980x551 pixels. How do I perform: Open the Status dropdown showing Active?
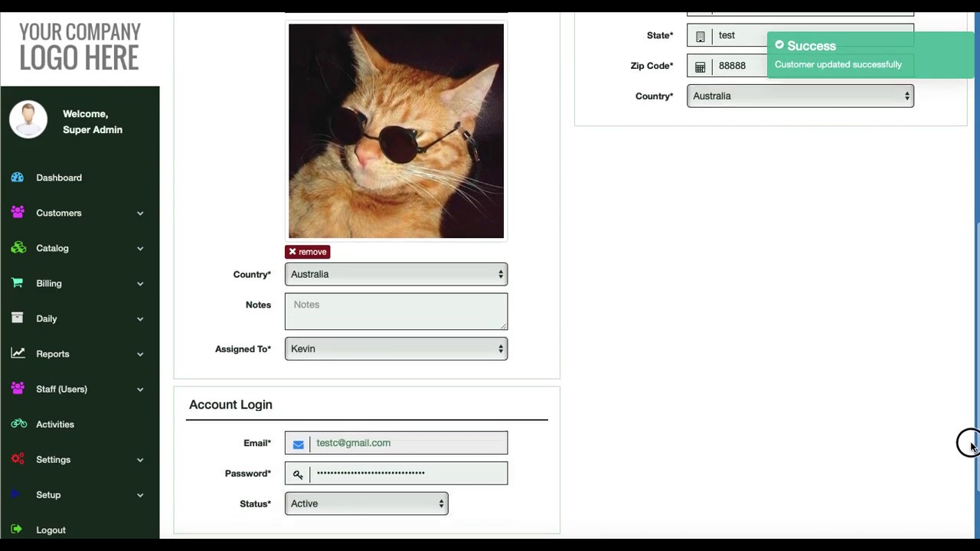coord(366,504)
